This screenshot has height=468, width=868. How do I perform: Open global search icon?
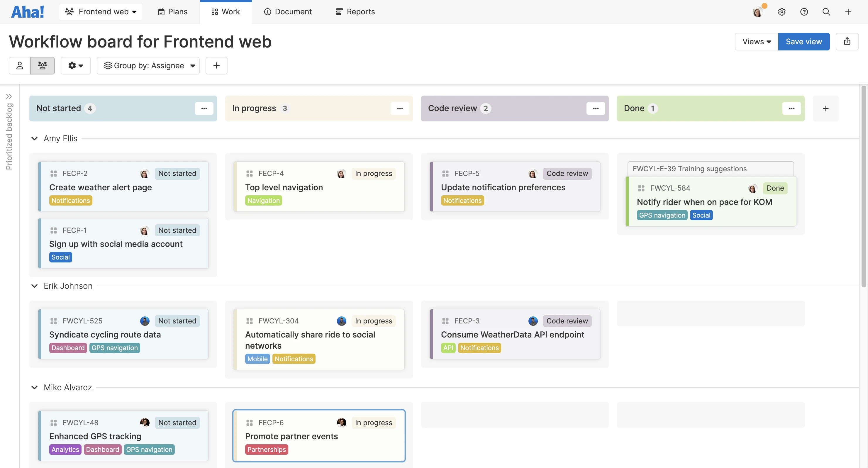tap(826, 11)
